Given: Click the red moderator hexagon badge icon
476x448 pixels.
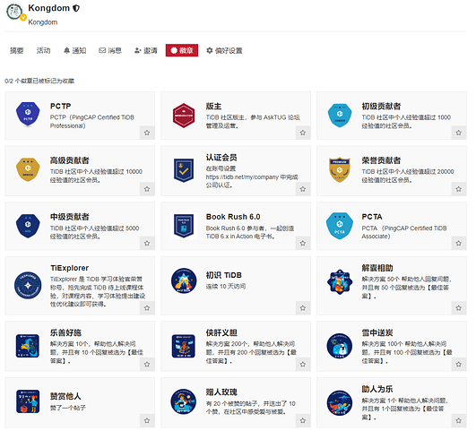Looking at the screenshot, I should coord(184,116).
